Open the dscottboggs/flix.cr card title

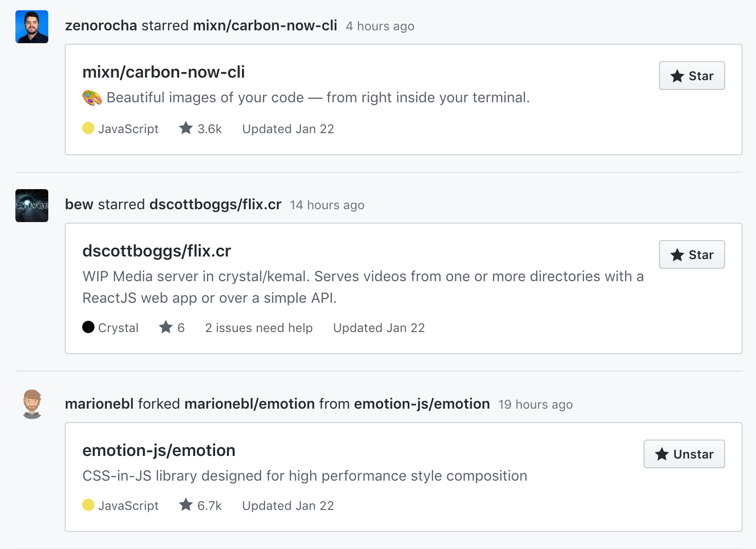coord(157,251)
